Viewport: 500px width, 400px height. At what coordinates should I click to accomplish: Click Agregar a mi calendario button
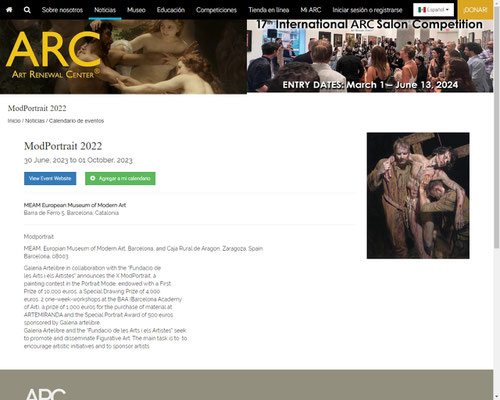pyautogui.click(x=120, y=178)
